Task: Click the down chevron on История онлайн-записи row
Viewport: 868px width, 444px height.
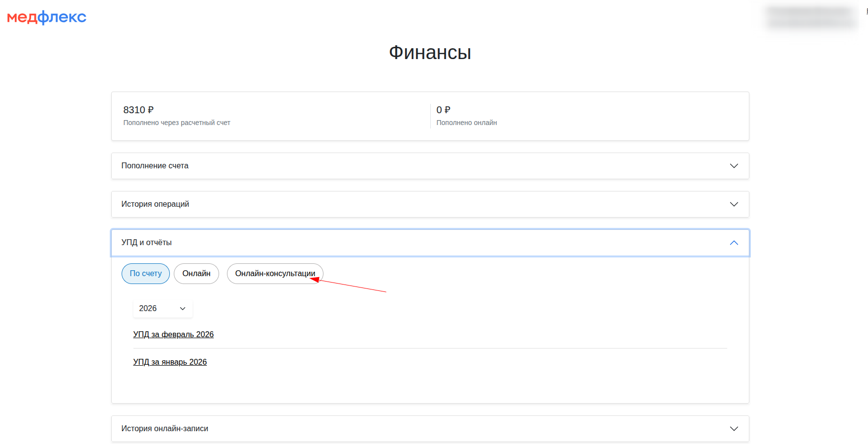Action: pos(734,429)
